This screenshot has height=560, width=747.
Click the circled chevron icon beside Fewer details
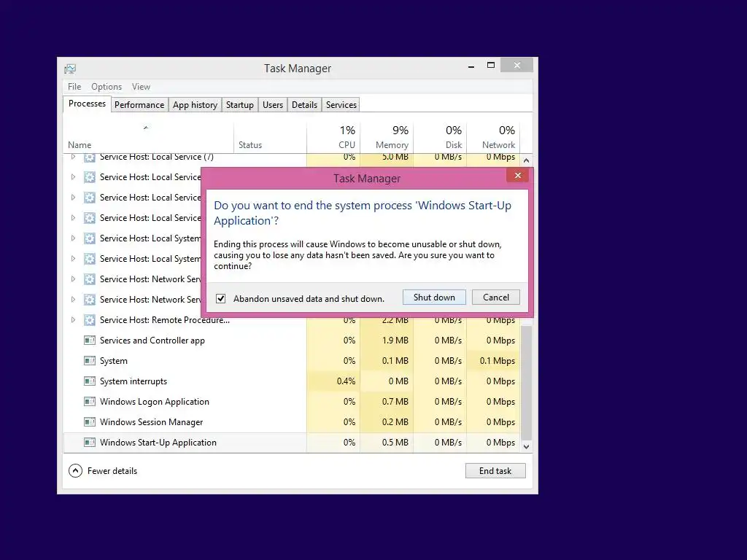[x=75, y=471]
